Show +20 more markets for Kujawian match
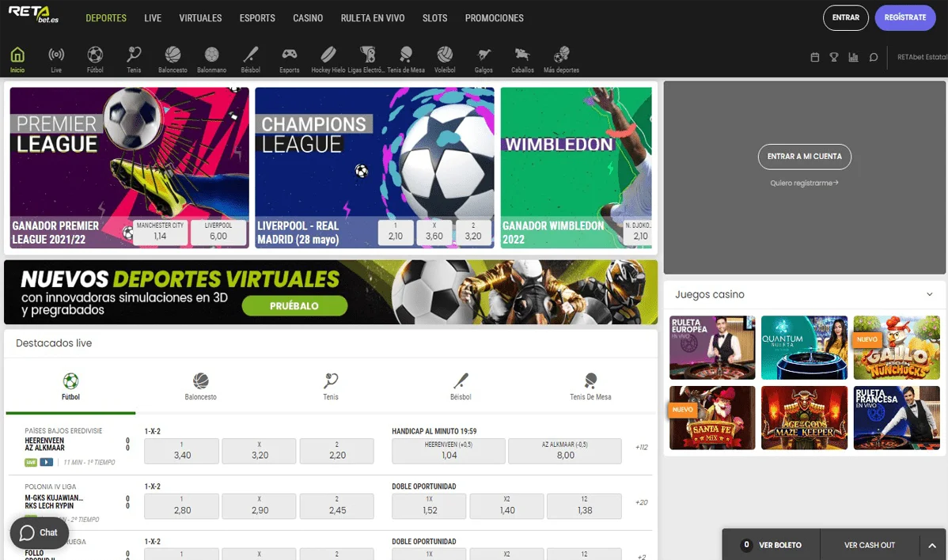Screen dimensions: 948x560 pyautogui.click(x=642, y=502)
